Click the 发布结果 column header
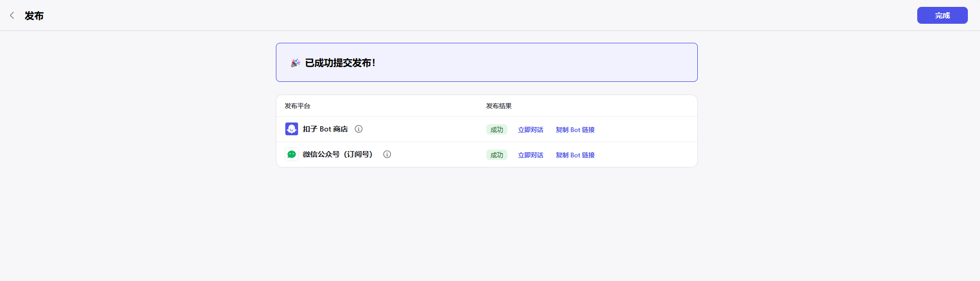This screenshot has width=980, height=281. 499,106
